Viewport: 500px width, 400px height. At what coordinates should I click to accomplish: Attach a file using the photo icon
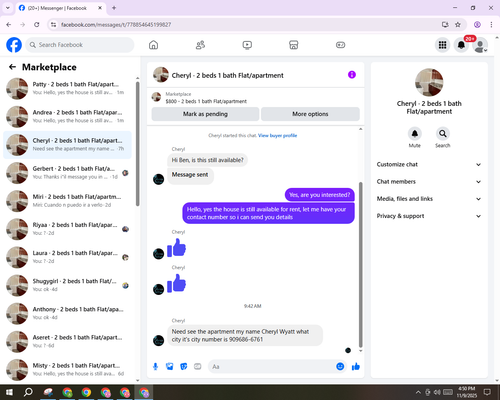170,367
